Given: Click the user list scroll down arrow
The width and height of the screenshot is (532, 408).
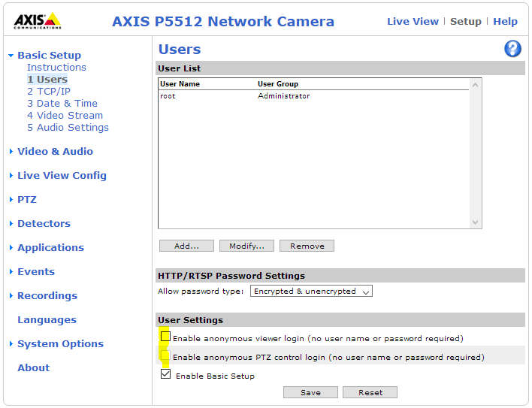Looking at the screenshot, I should click(x=475, y=222).
